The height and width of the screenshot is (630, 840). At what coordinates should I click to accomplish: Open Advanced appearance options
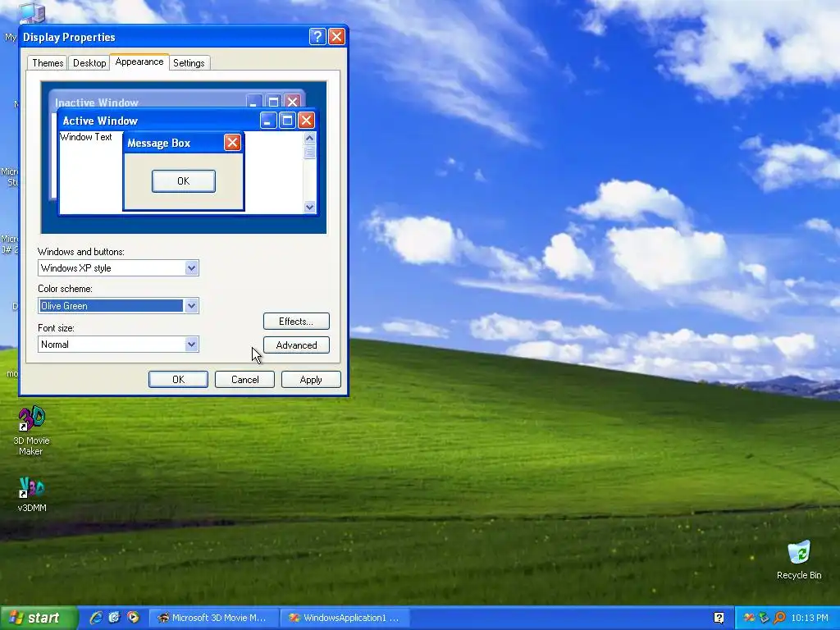pos(296,345)
